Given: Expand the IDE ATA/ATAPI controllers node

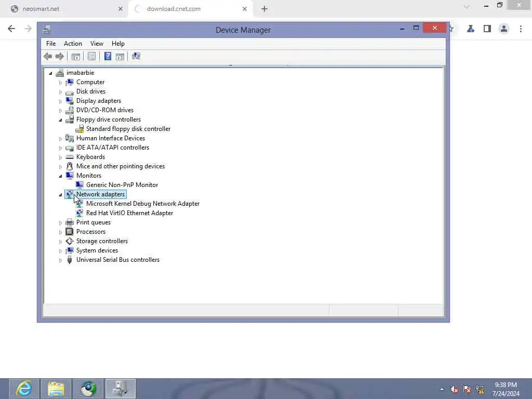Looking at the screenshot, I should coord(60,148).
